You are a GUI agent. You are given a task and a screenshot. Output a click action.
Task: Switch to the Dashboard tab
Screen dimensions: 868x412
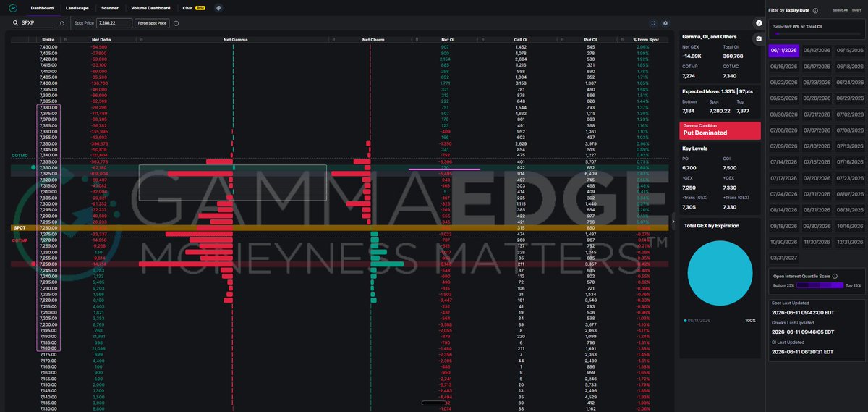click(42, 7)
